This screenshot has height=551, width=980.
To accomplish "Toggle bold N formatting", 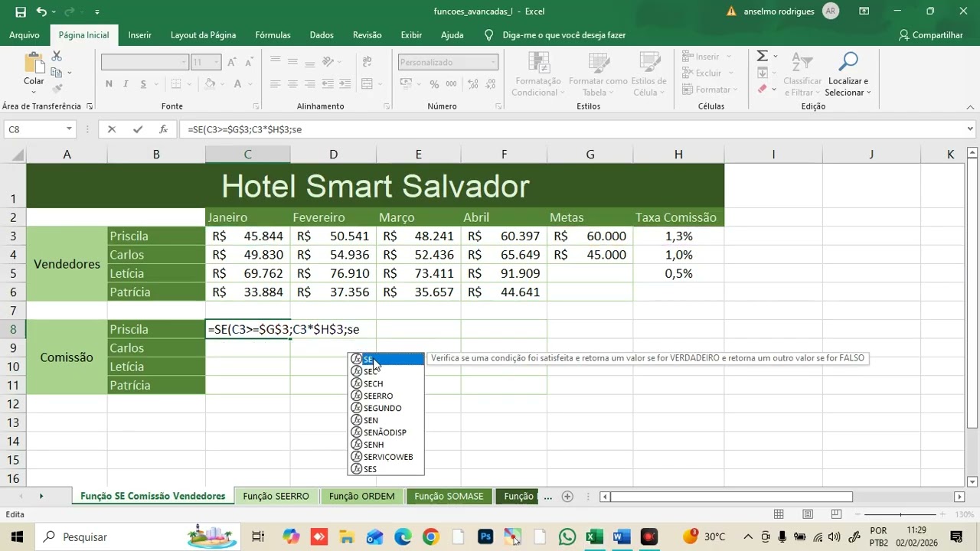I will (109, 84).
